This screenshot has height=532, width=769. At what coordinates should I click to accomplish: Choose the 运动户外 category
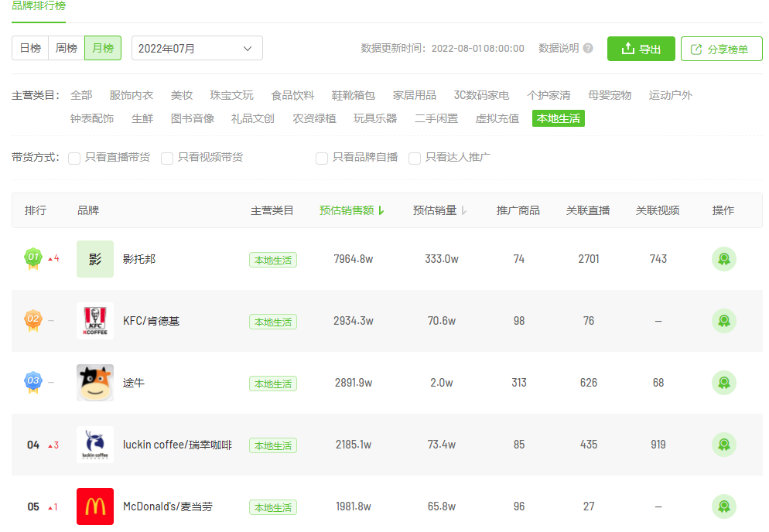tap(671, 95)
